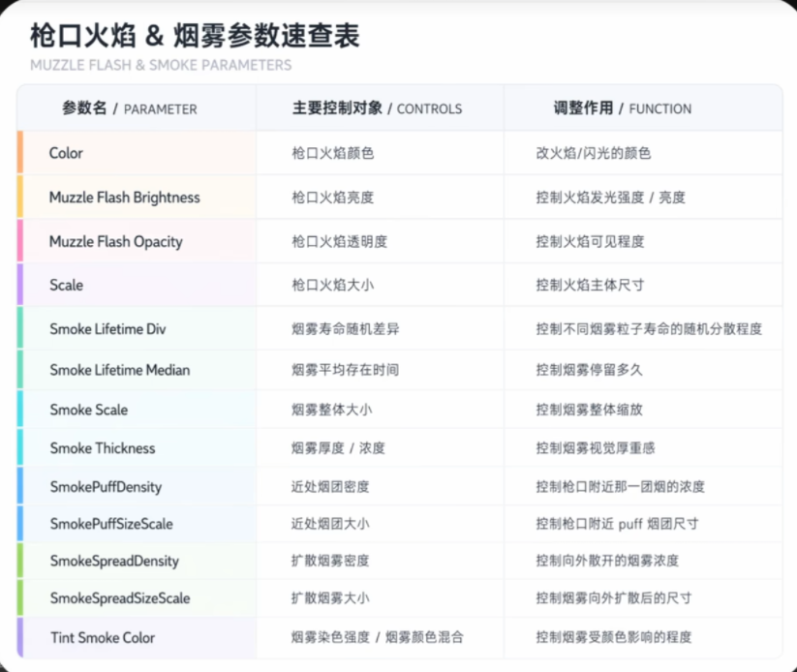Click the function text 控制火焰发光强度 / 亮度
The image size is (797, 672).
[x=611, y=198]
